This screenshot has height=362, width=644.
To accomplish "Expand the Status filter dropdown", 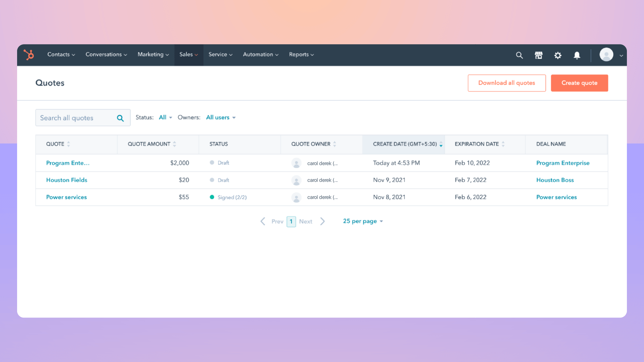I will click(166, 117).
